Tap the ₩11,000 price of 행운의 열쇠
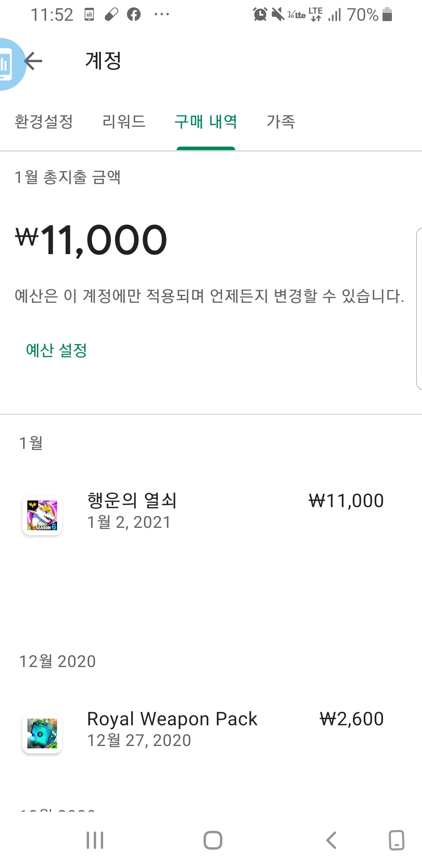This screenshot has height=868, width=422. pyautogui.click(x=346, y=501)
